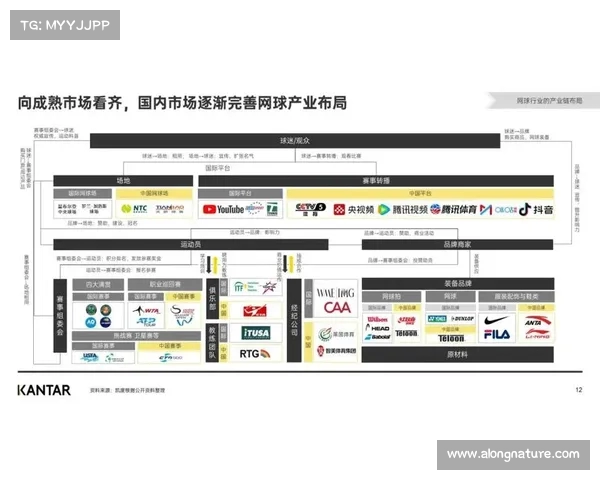
Task: Click the Babolat logo
Action: point(377,337)
